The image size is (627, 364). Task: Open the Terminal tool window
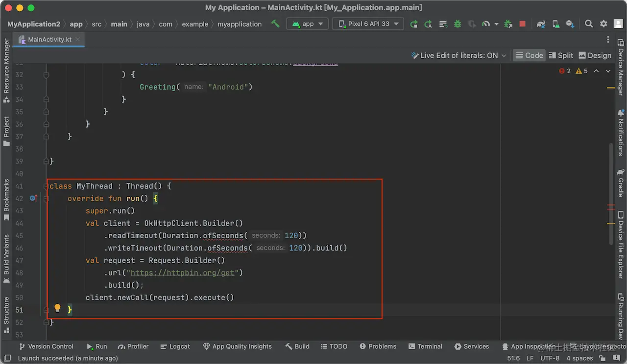pos(425,346)
